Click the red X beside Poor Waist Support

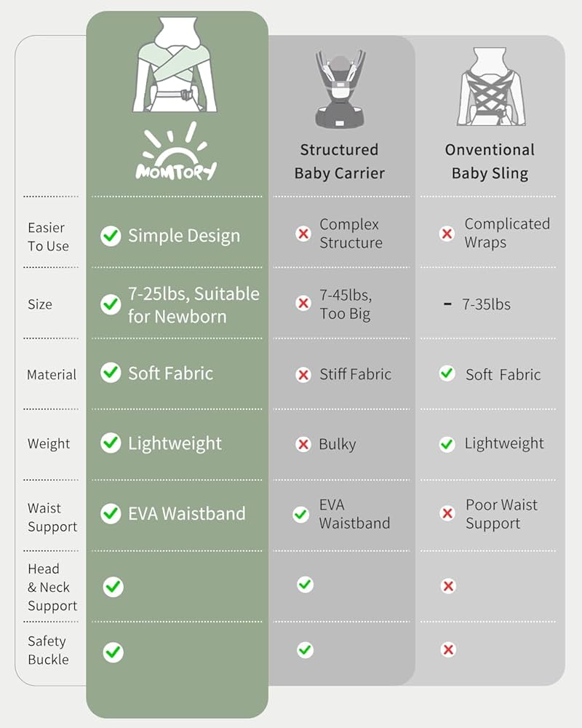click(447, 514)
